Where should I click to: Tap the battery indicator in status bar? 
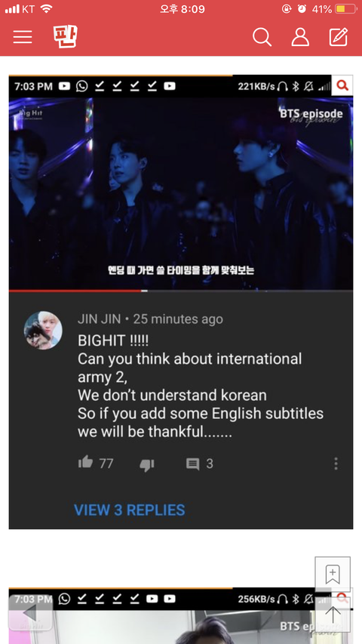click(x=345, y=9)
